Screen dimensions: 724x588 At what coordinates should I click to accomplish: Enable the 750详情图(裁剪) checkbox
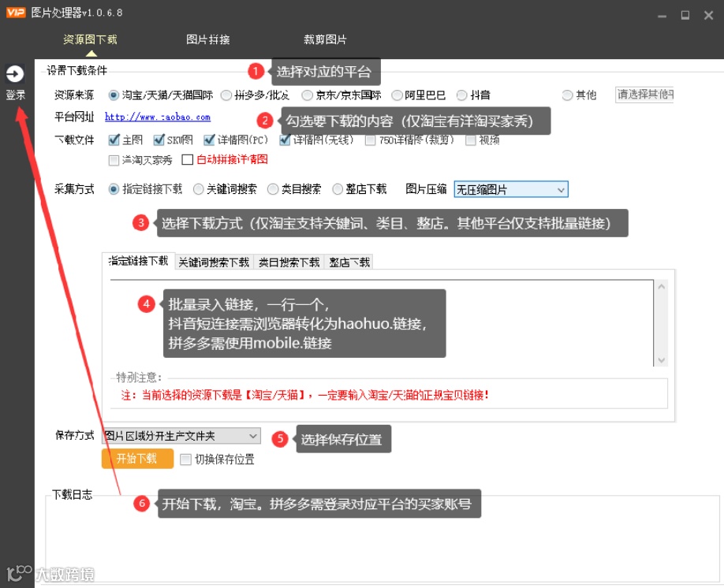(x=371, y=140)
